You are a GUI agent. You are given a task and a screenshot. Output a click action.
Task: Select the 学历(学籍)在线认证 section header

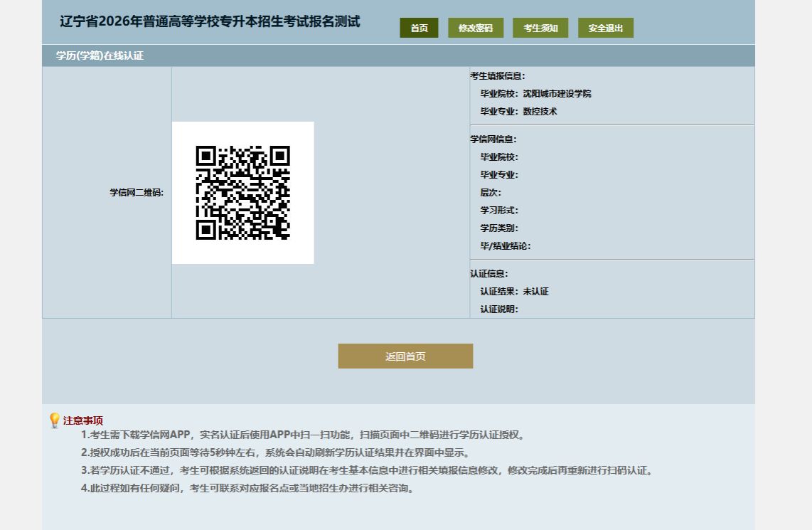100,55
